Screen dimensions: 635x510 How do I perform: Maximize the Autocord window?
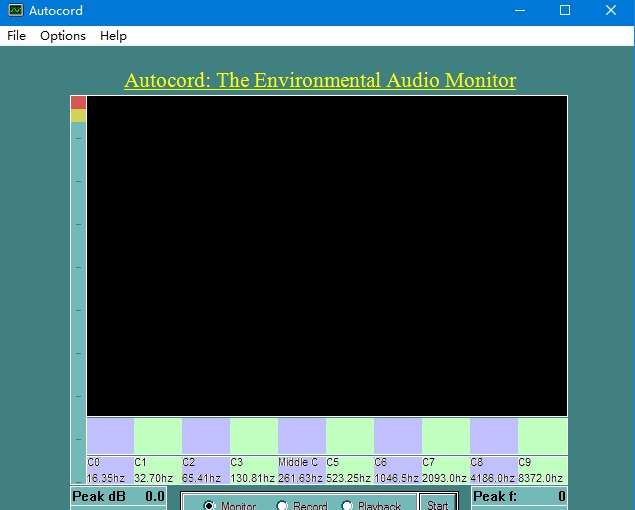565,11
